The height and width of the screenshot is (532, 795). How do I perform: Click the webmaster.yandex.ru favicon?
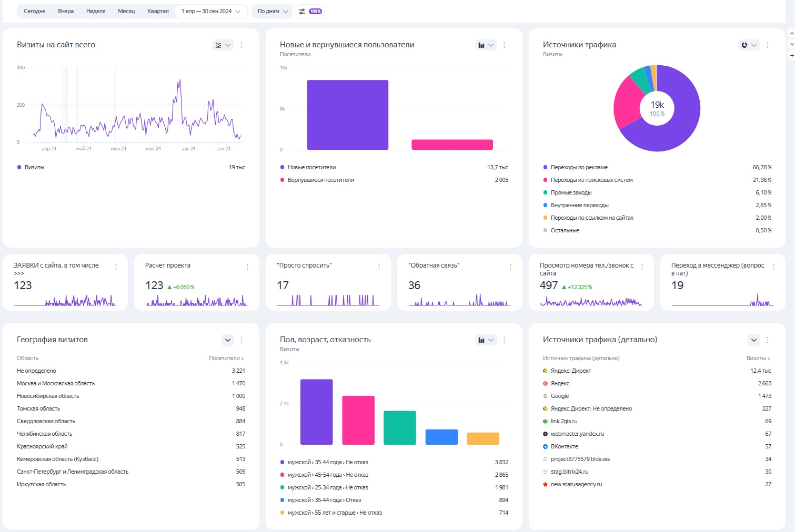pyautogui.click(x=546, y=434)
